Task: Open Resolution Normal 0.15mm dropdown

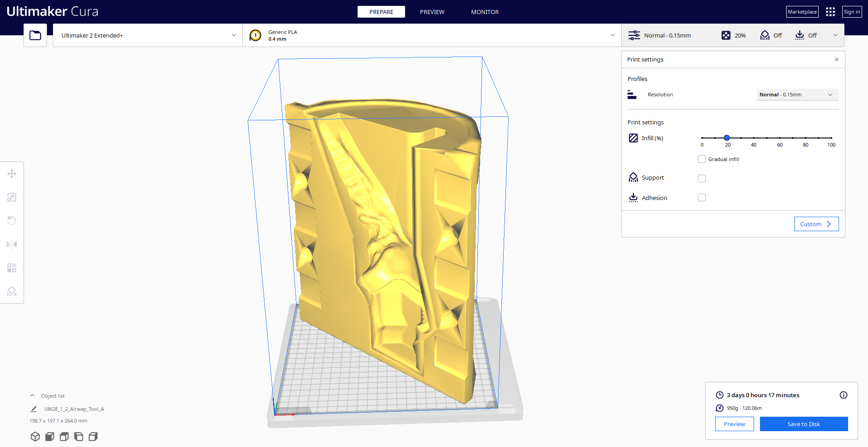Action: click(x=797, y=95)
